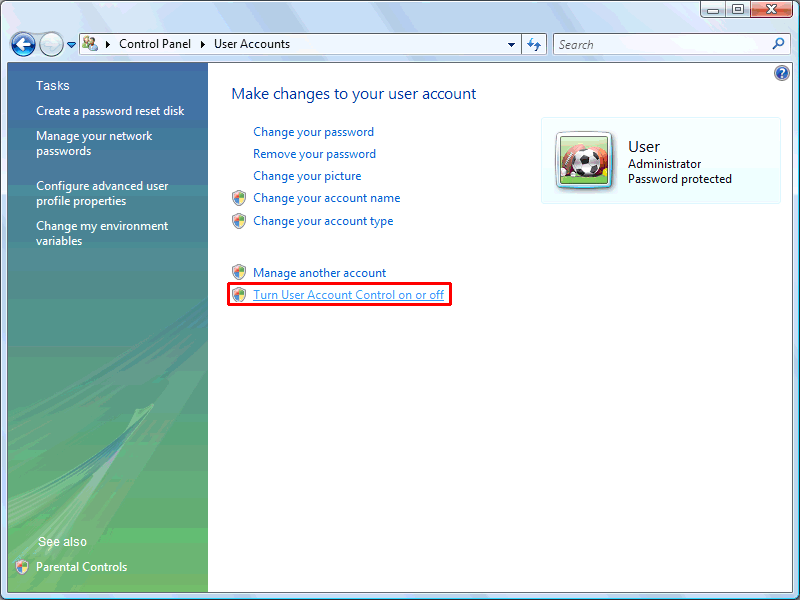Maximize the User Accounts window
This screenshot has width=800, height=600.
pos(738,9)
